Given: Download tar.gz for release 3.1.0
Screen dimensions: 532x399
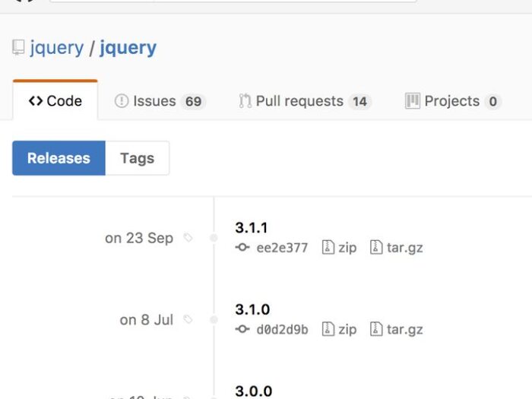Looking at the screenshot, I should [396, 330].
